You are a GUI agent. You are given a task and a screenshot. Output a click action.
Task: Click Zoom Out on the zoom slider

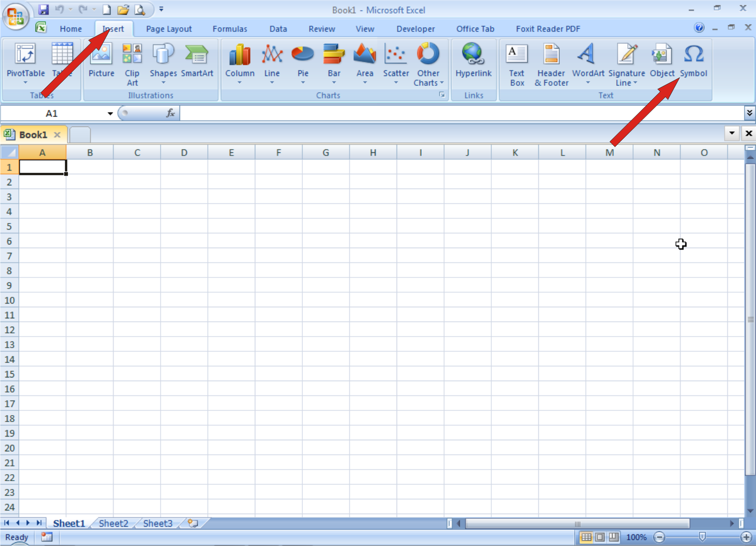(x=659, y=537)
